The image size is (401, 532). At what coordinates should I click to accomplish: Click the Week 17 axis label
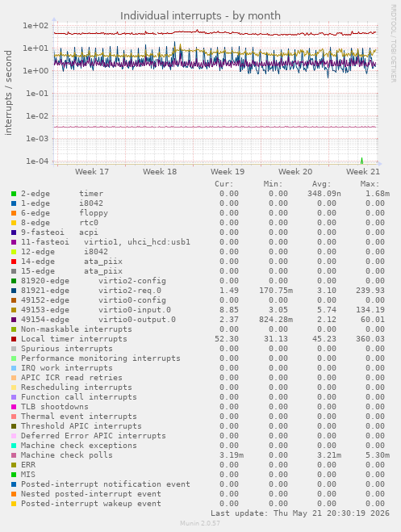[92, 172]
